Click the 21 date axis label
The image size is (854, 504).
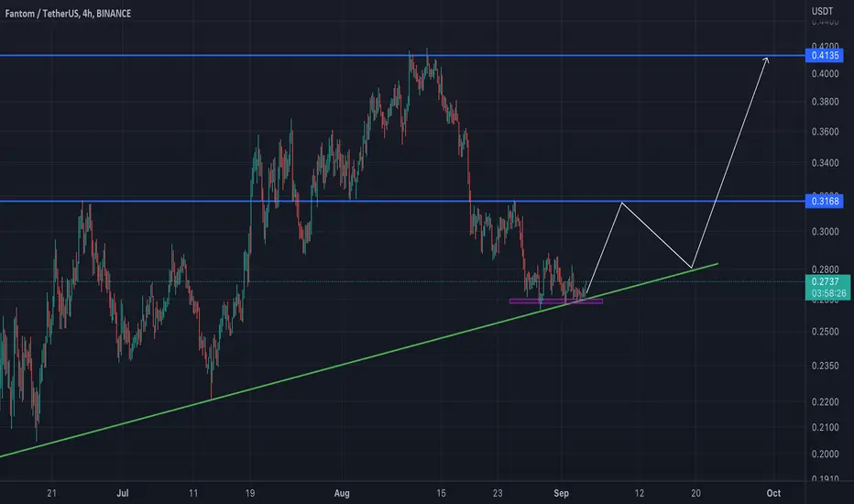(x=51, y=493)
